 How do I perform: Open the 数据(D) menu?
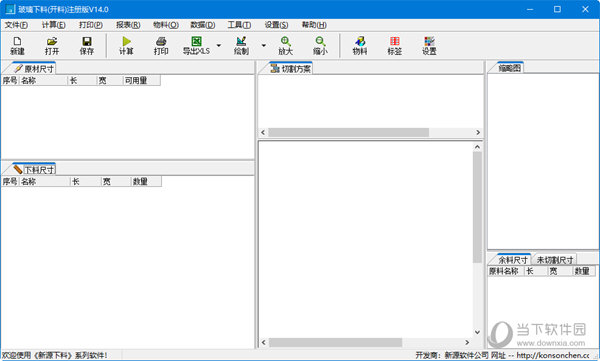coord(203,25)
